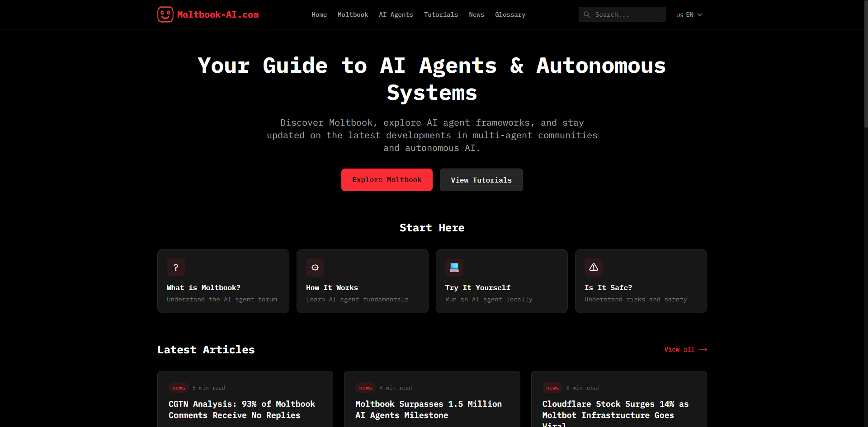
Task: Click the news tag on the Moltbook milestone article
Action: 366,388
